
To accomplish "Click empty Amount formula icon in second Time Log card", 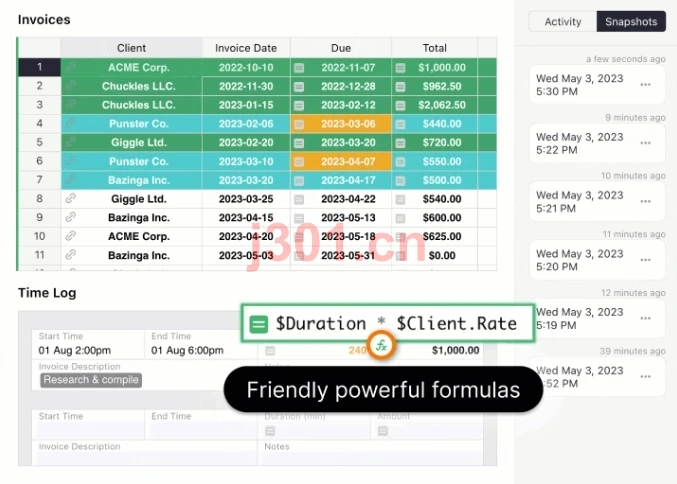I will point(383,431).
